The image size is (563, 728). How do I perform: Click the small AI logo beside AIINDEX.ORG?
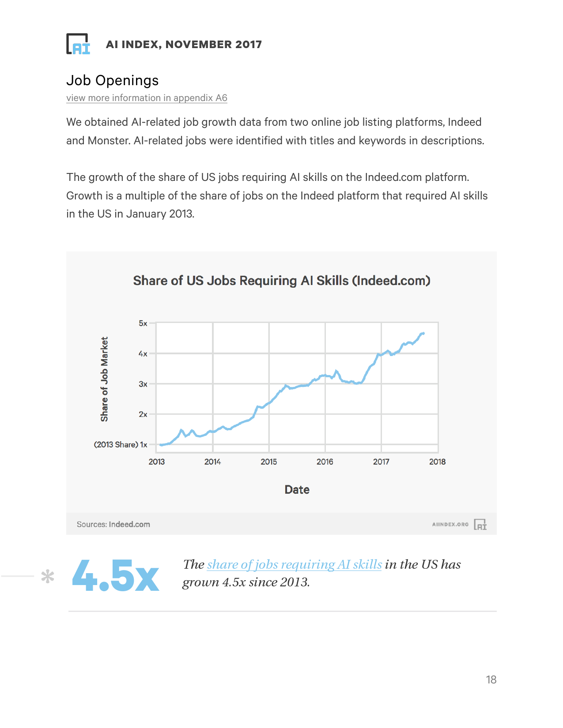pos(480,524)
